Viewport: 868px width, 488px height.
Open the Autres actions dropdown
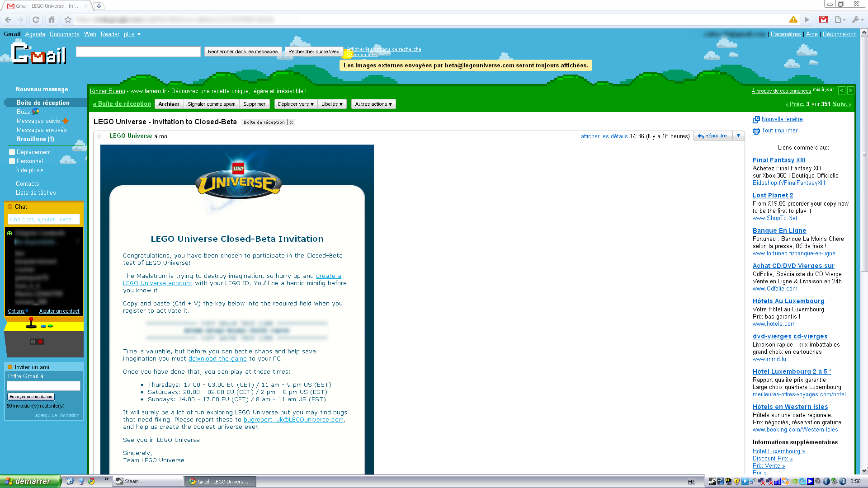tap(373, 104)
